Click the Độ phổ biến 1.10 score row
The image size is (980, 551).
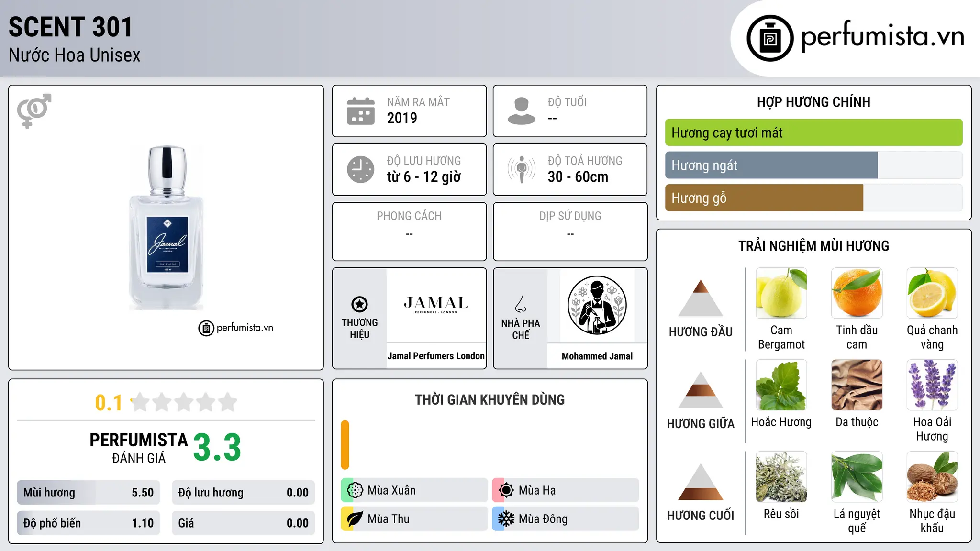pyautogui.click(x=89, y=523)
